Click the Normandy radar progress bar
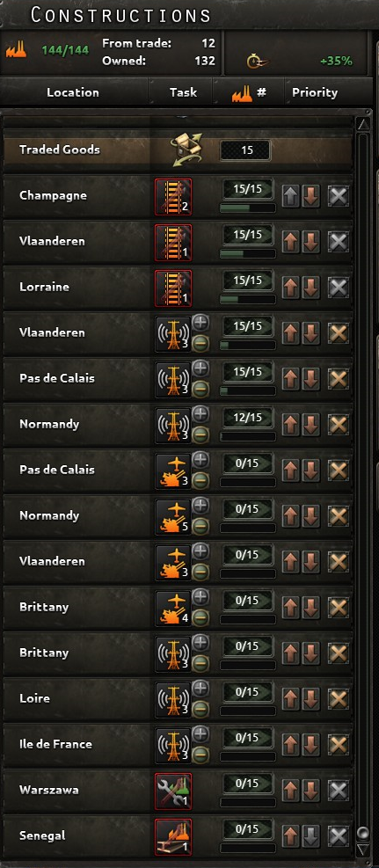 pyautogui.click(x=248, y=437)
